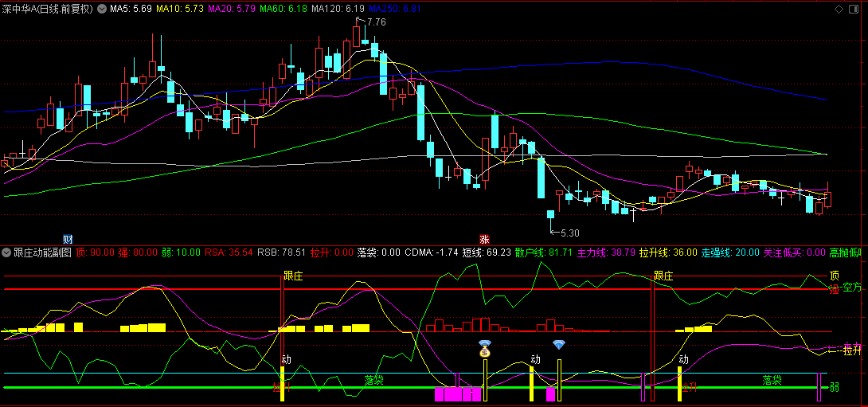Select the MA5: 5.69 label
The width and height of the screenshot is (868, 407).
131,8
